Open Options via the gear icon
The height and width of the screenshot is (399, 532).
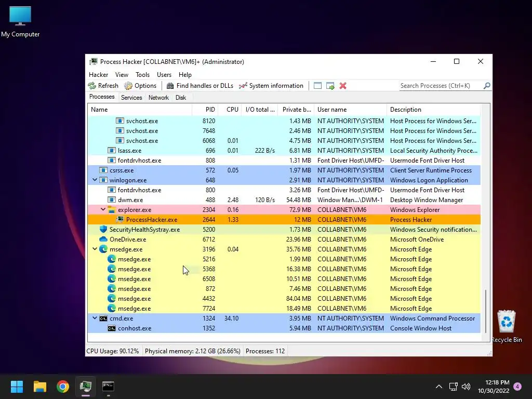tap(128, 86)
